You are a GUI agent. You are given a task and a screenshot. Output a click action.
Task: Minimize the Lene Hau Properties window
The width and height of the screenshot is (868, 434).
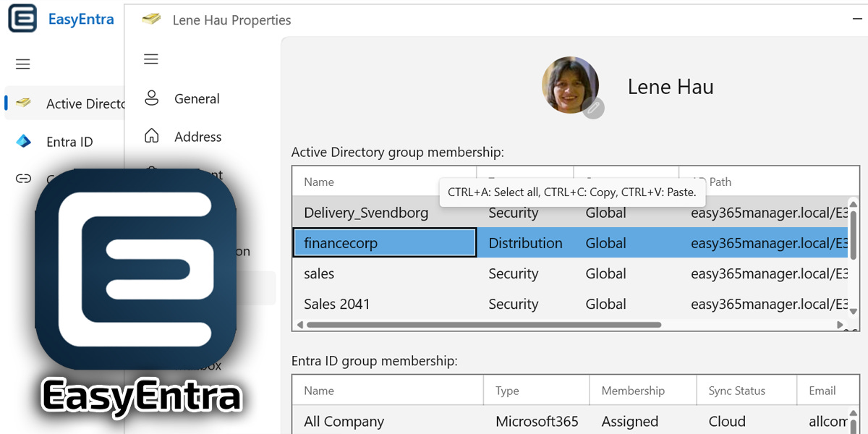[x=859, y=20]
